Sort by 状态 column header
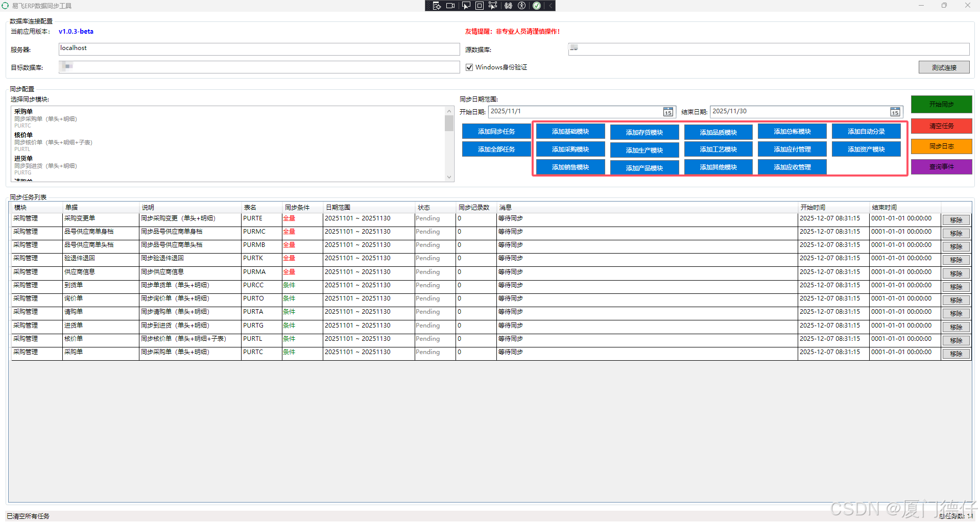Screen dimensions: 980x525 click(x=435, y=207)
